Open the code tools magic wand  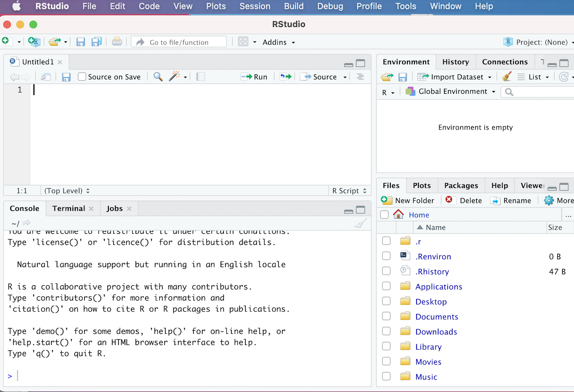pyautogui.click(x=175, y=76)
